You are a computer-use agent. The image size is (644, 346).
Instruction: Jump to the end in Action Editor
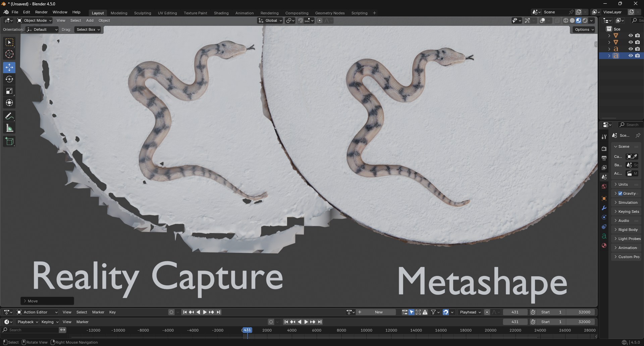[x=218, y=312]
